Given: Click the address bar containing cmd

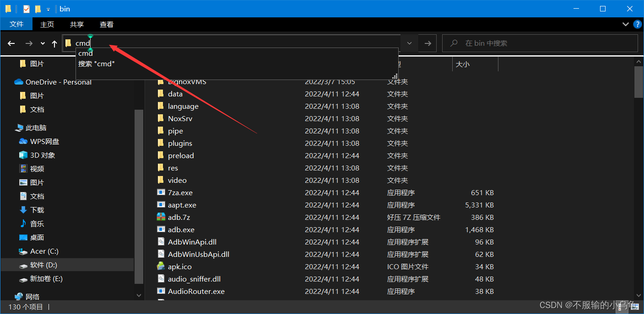Looking at the screenshot, I should tap(231, 43).
